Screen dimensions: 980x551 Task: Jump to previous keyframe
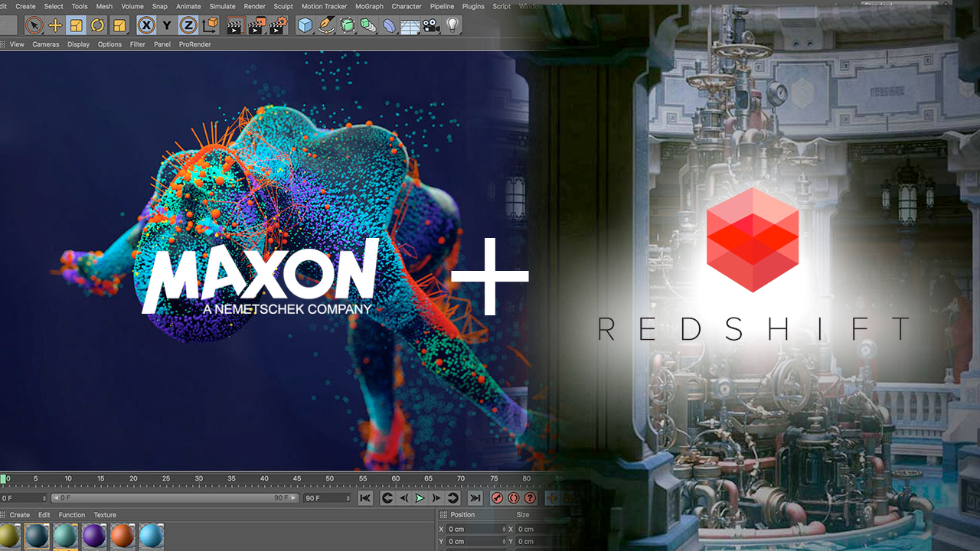[x=387, y=498]
